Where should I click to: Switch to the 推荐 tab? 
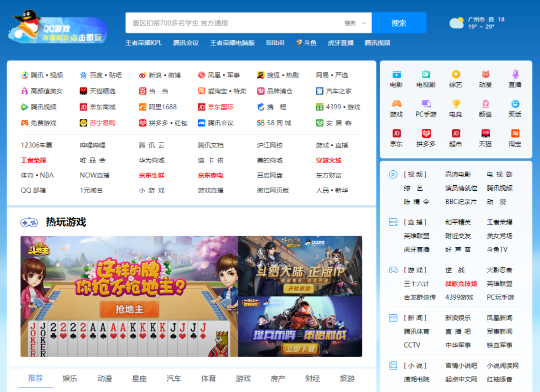click(x=35, y=378)
